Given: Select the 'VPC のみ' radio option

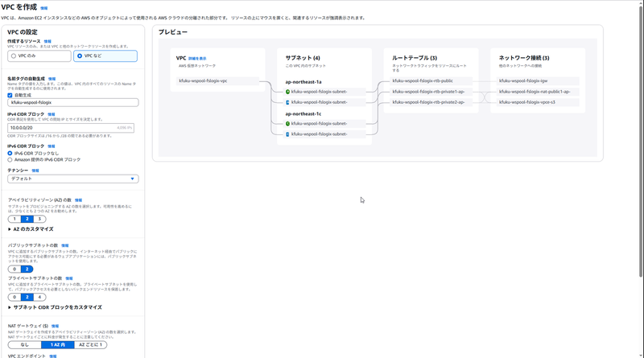Looking at the screenshot, I should coord(39,56).
